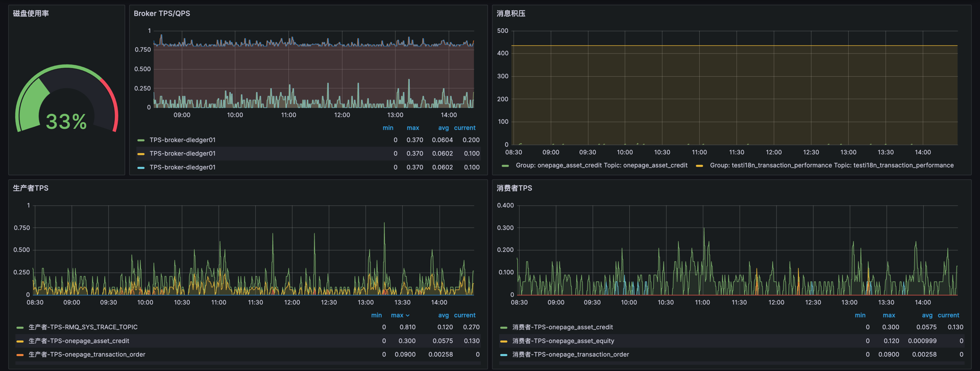Sort Broker TPS/QPS legend by current

[x=464, y=128]
